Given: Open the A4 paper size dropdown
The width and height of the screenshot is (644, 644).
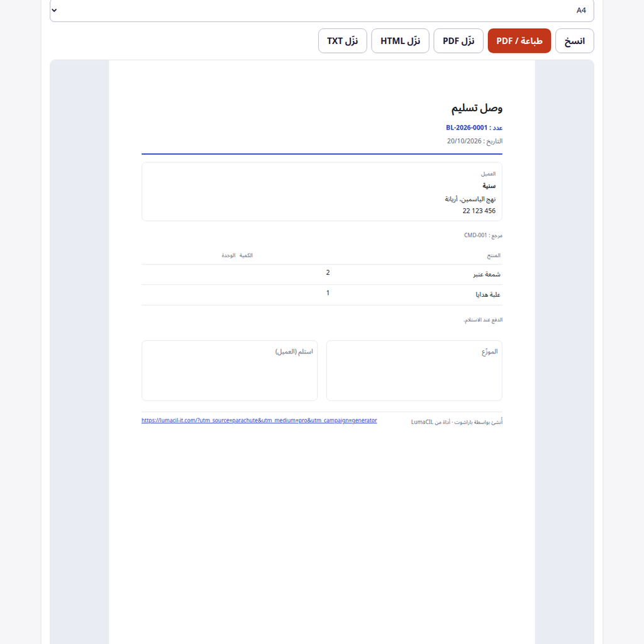Looking at the screenshot, I should (321, 10).
